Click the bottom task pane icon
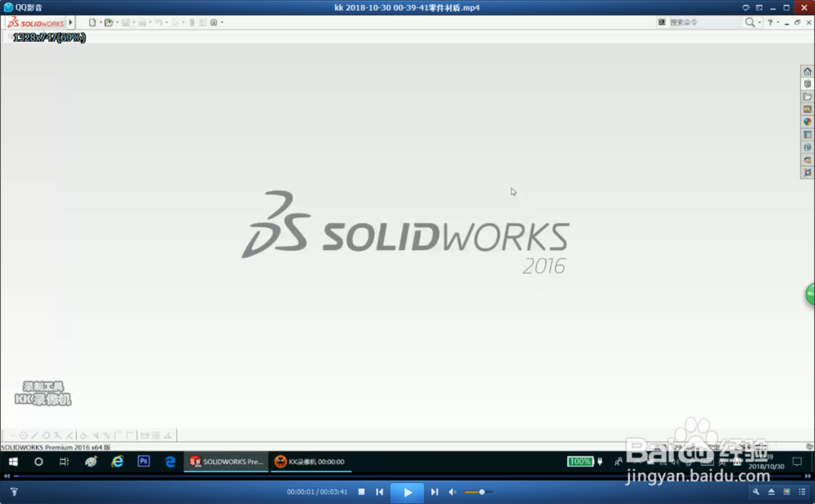 click(807, 173)
